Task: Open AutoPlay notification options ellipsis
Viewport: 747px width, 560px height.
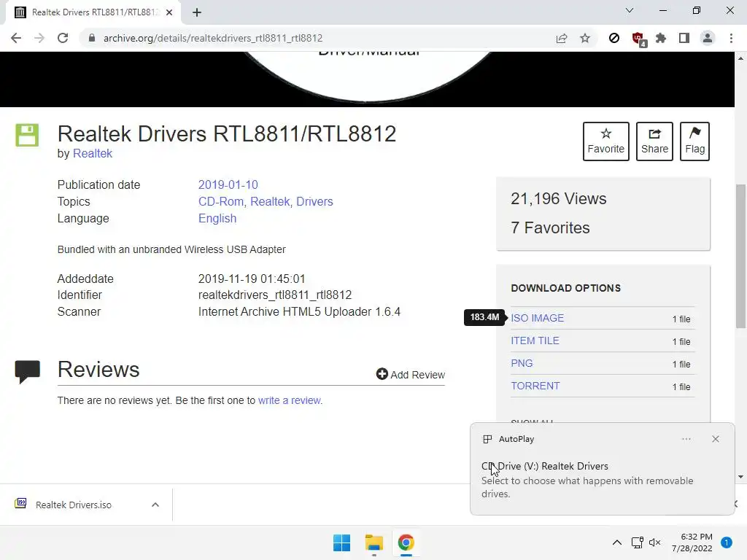Action: coord(686,439)
